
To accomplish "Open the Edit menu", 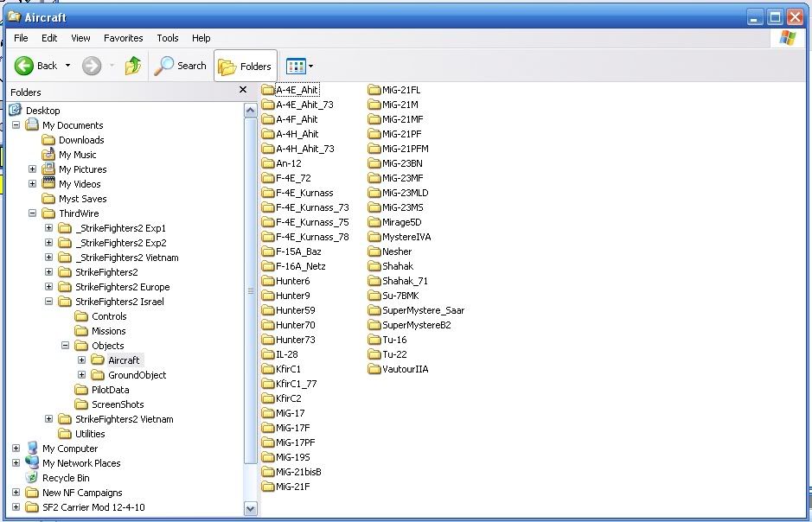I will coord(49,38).
